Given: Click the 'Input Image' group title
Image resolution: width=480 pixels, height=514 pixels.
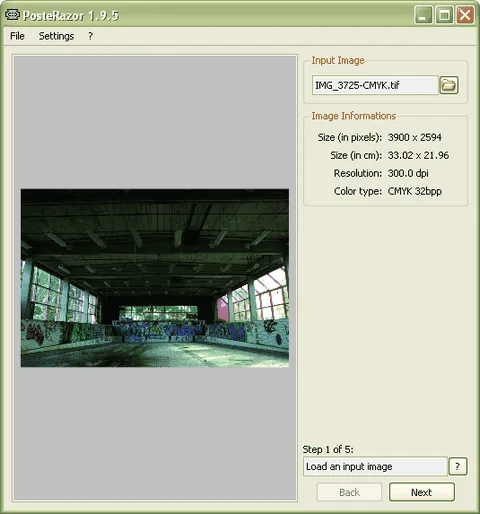Looking at the screenshot, I should [338, 61].
